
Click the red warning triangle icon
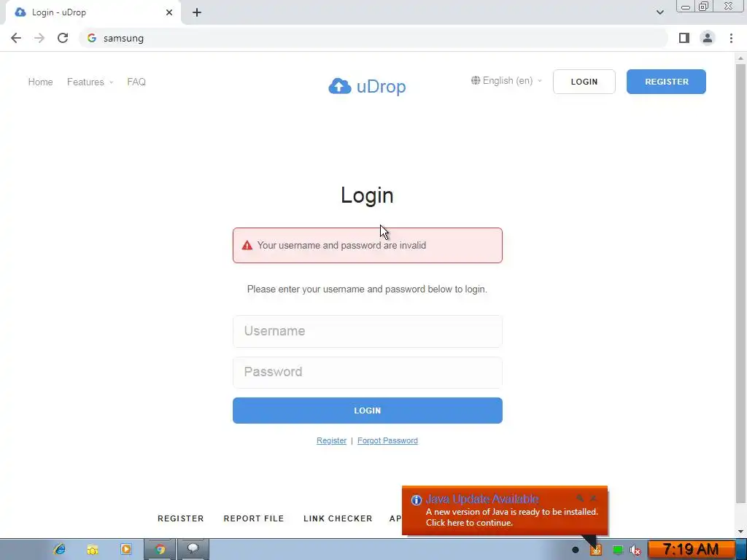[x=247, y=245]
